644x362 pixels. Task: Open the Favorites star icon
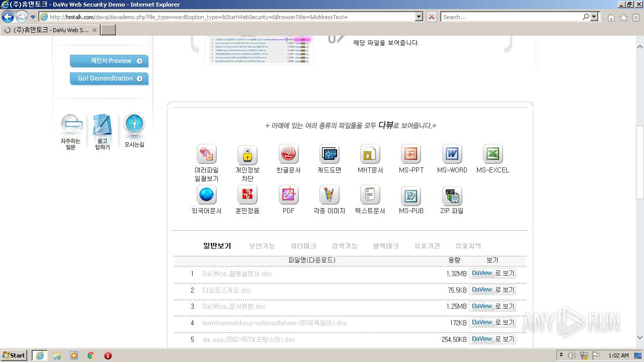click(623, 18)
